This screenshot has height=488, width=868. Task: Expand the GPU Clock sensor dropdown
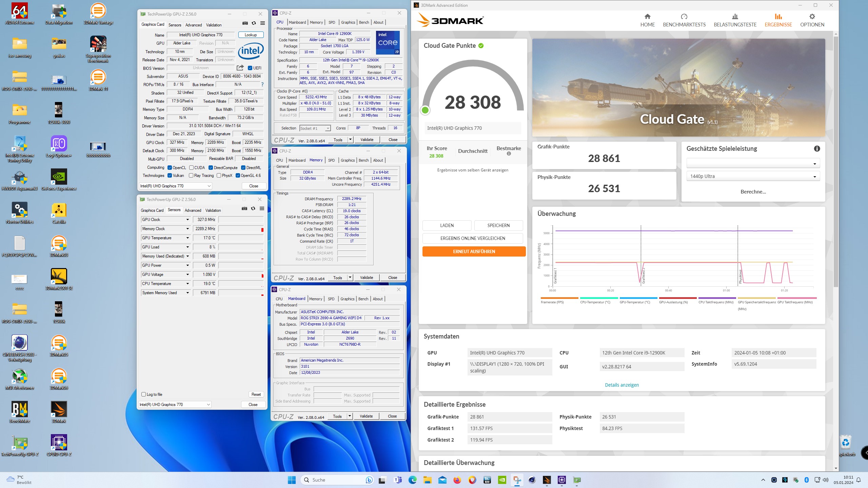188,220
